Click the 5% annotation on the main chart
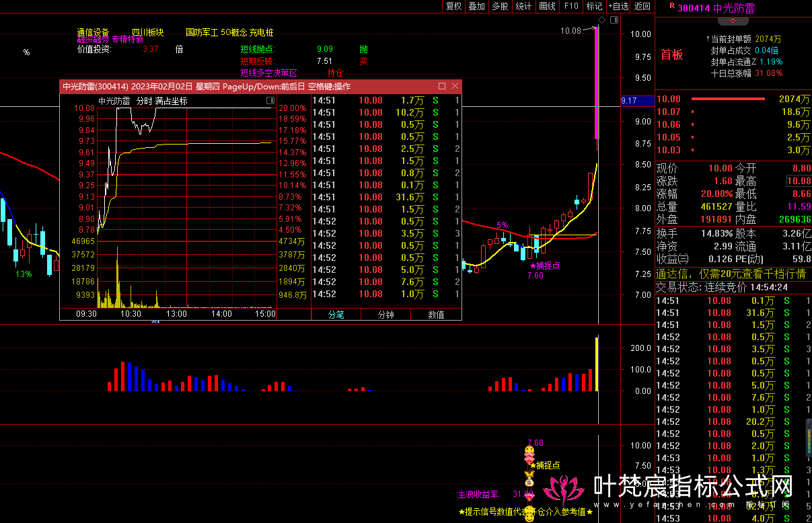 (503, 225)
